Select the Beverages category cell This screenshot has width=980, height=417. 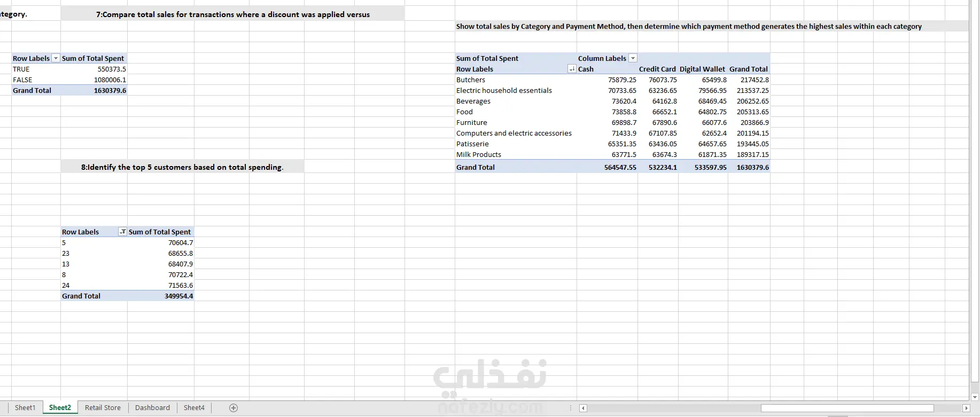(516, 101)
